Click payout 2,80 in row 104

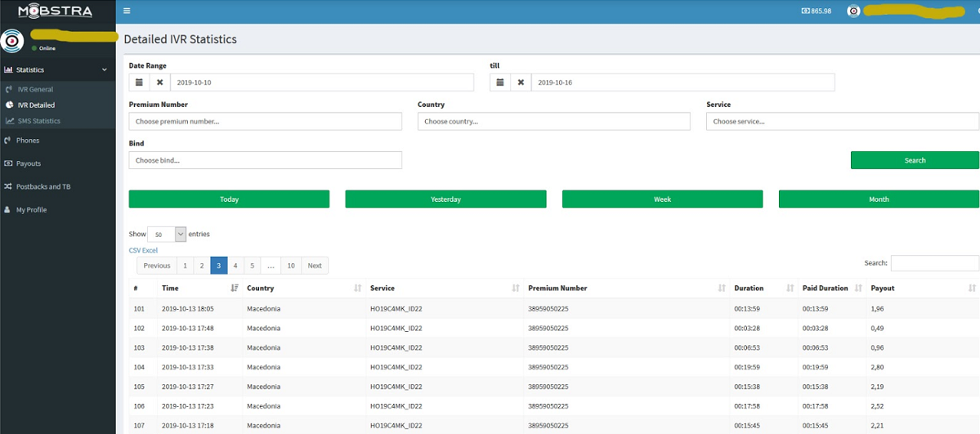click(878, 367)
